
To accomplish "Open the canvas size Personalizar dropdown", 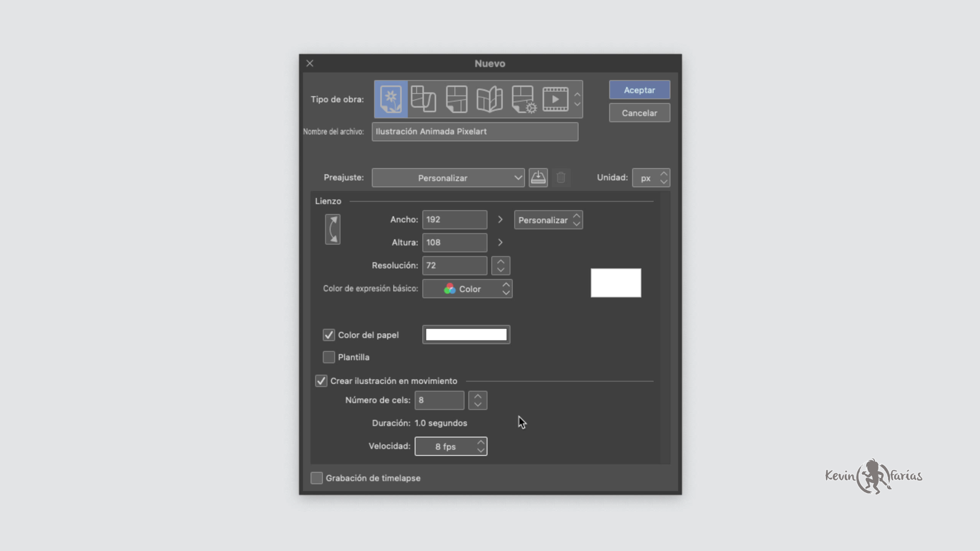I will [x=548, y=220].
